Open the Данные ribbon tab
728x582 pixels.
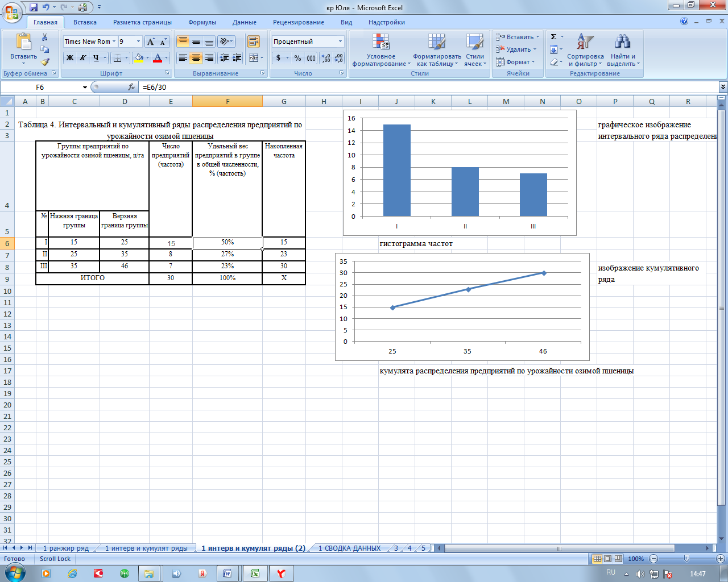(244, 22)
